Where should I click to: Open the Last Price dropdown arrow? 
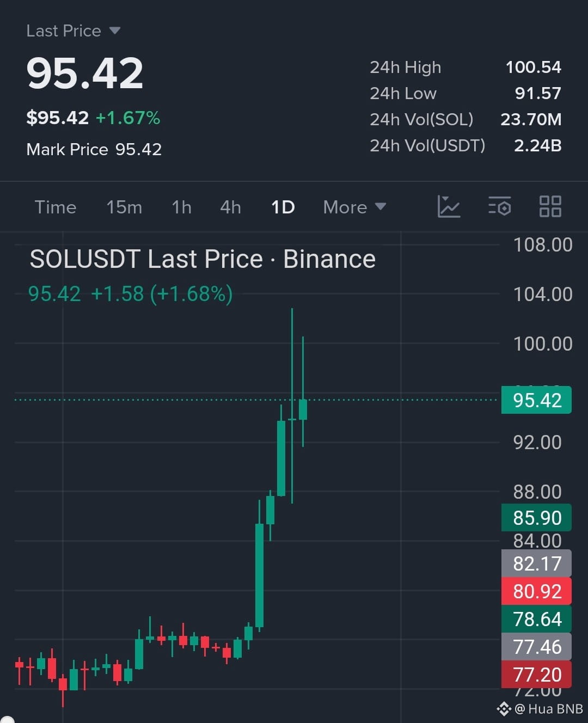114,30
